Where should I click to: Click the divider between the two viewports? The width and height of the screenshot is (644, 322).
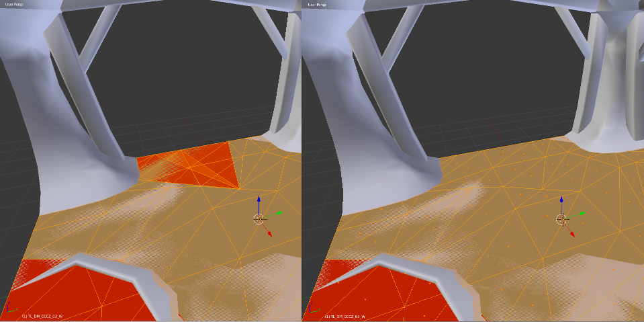(x=302, y=161)
